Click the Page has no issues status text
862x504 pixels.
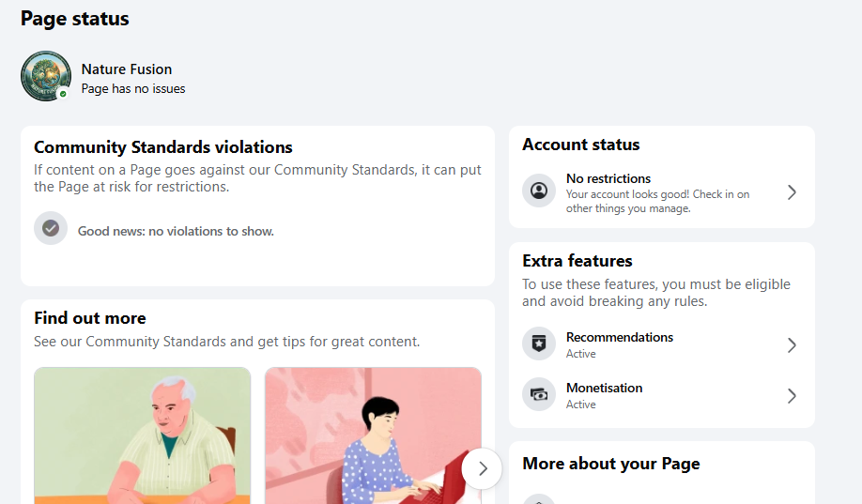pyautogui.click(x=133, y=88)
